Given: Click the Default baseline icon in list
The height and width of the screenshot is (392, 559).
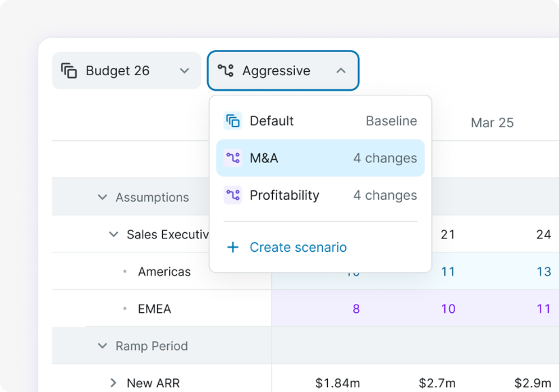Looking at the screenshot, I should click(233, 121).
